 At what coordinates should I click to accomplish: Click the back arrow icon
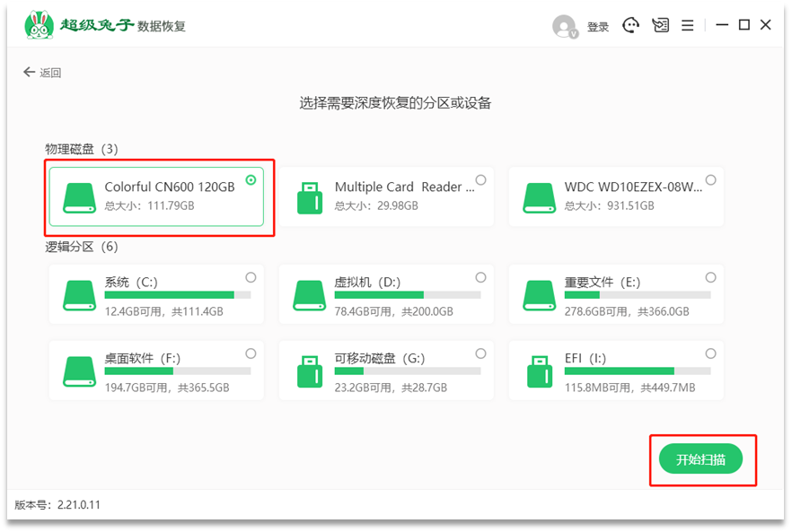[29, 72]
